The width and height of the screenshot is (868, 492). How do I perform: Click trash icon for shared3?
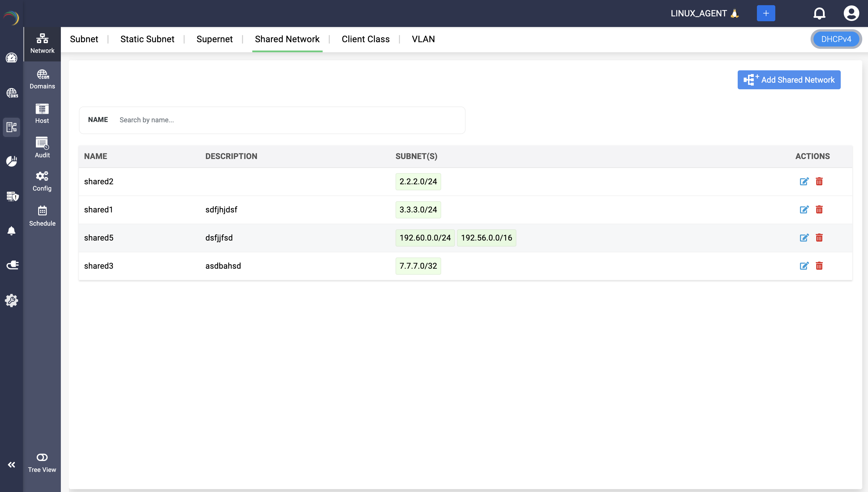[x=819, y=266]
